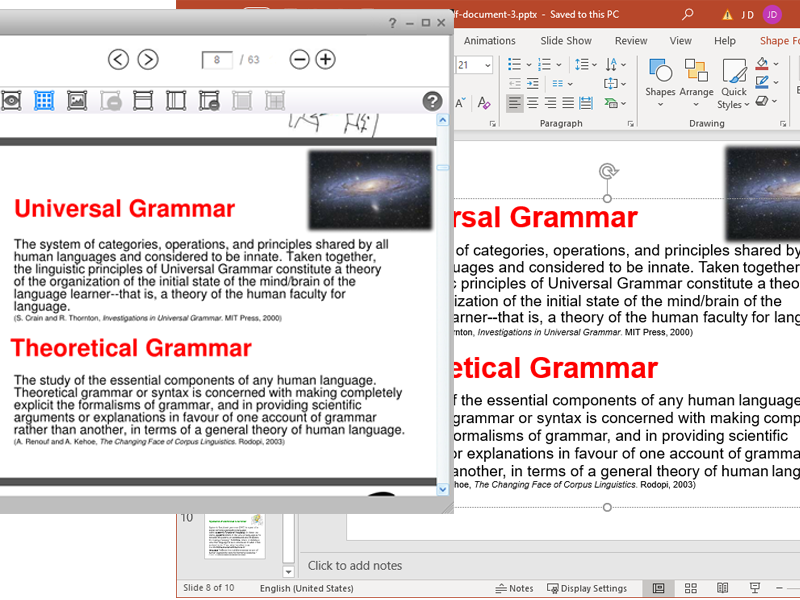Open the font size dropdown showing 21
800x600 pixels.
[488, 65]
